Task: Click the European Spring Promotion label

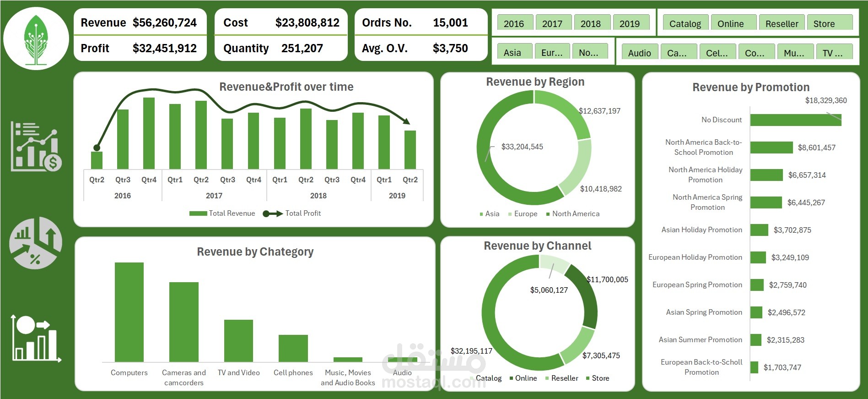Action: click(x=697, y=285)
